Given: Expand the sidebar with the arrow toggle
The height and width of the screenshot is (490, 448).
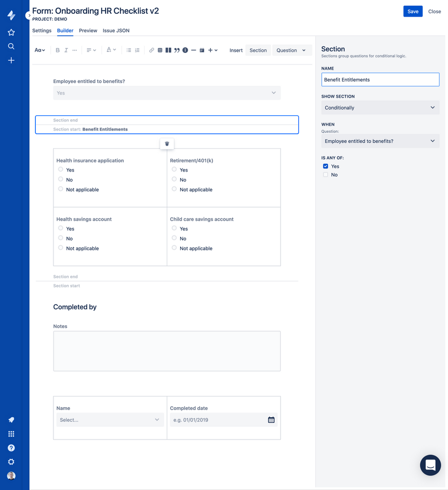Looking at the screenshot, I should coord(29,15).
